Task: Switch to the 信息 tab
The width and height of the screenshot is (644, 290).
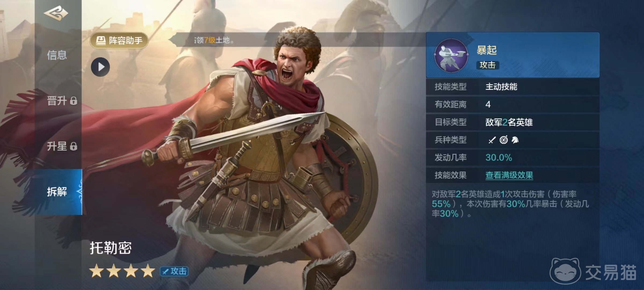Action: 57,55
